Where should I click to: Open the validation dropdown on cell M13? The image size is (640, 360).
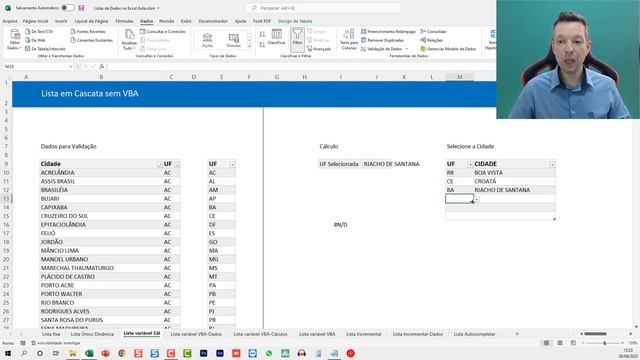coord(476,199)
